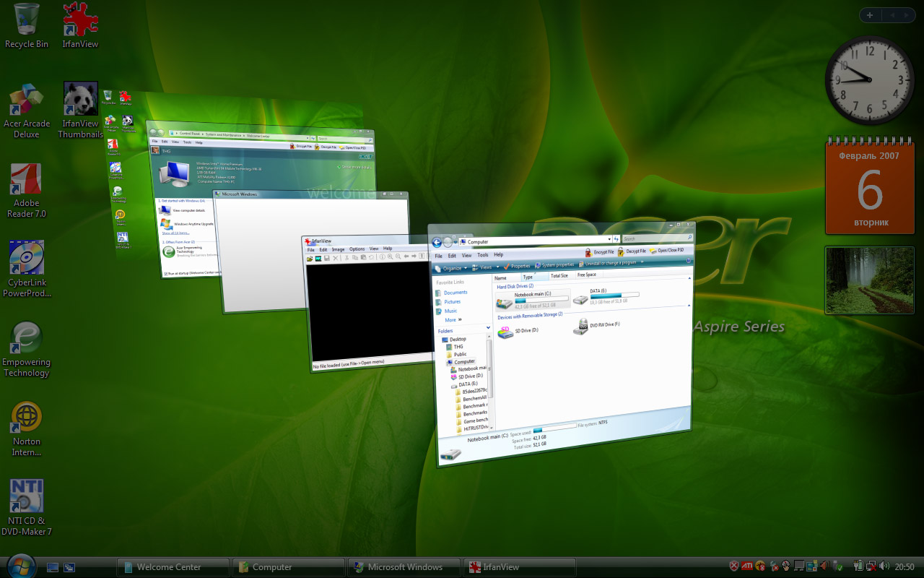Open Image menu in IrfanView window
924x578 pixels.
pos(338,249)
